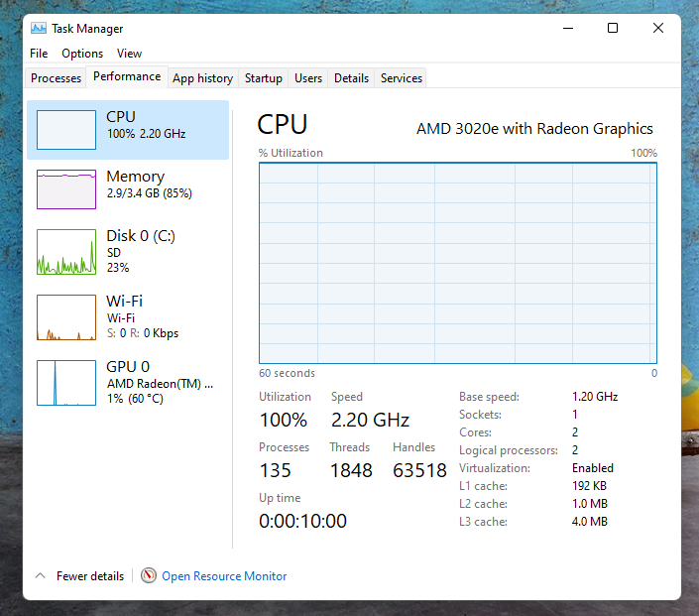Collapse view with Fewer details chevron
The height and width of the screenshot is (616, 699).
click(40, 575)
